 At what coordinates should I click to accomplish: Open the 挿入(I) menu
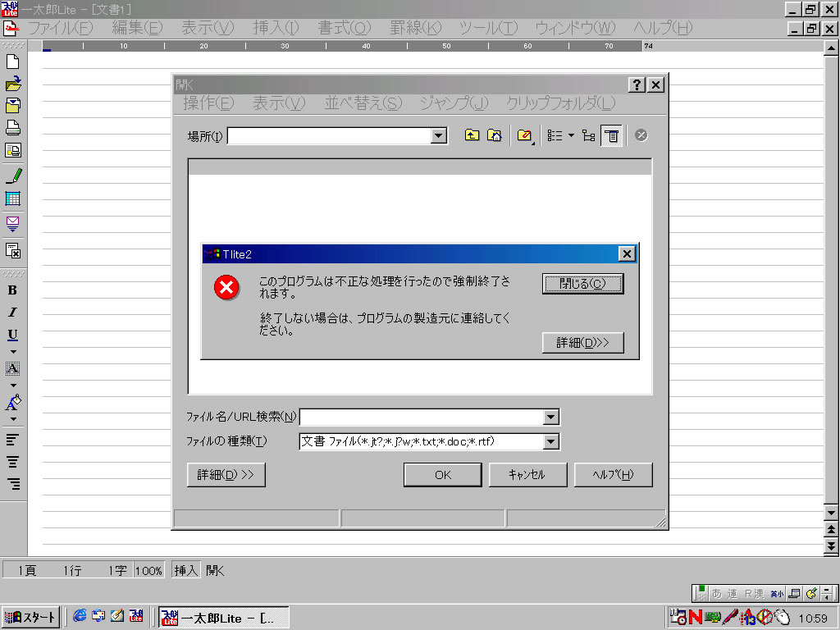[x=276, y=28]
